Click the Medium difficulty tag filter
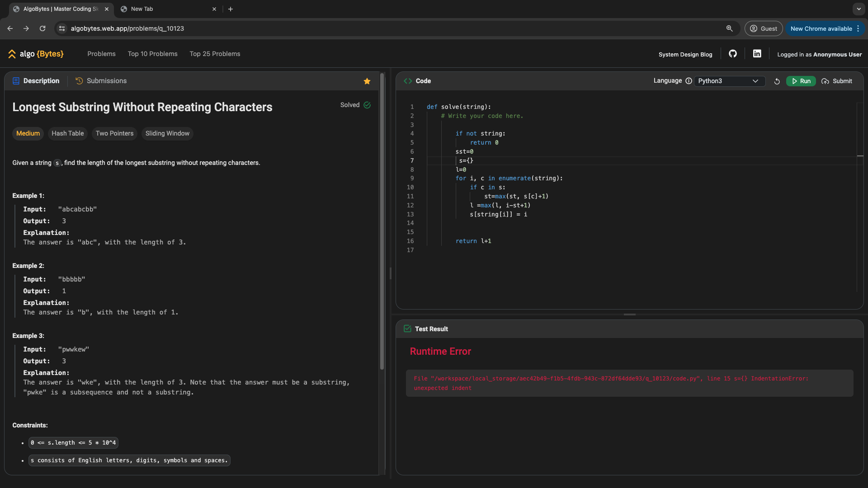The image size is (868, 488). click(x=28, y=133)
